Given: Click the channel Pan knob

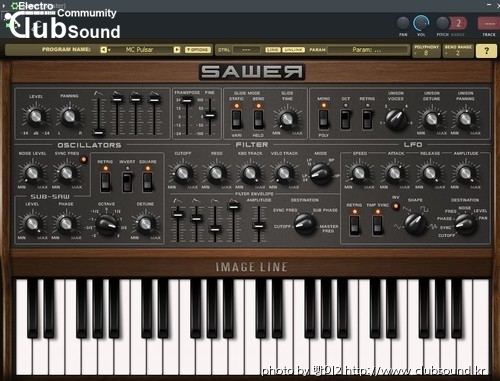Looking at the screenshot, I should pos(403,23).
